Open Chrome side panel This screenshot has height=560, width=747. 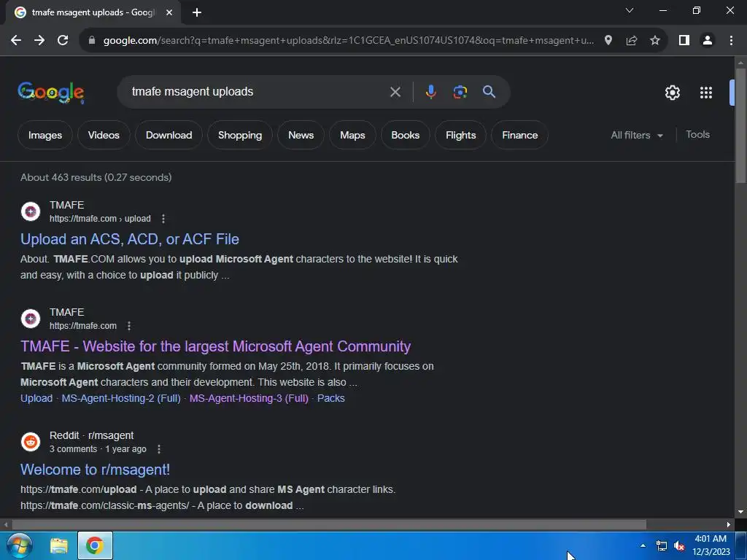[x=684, y=41]
